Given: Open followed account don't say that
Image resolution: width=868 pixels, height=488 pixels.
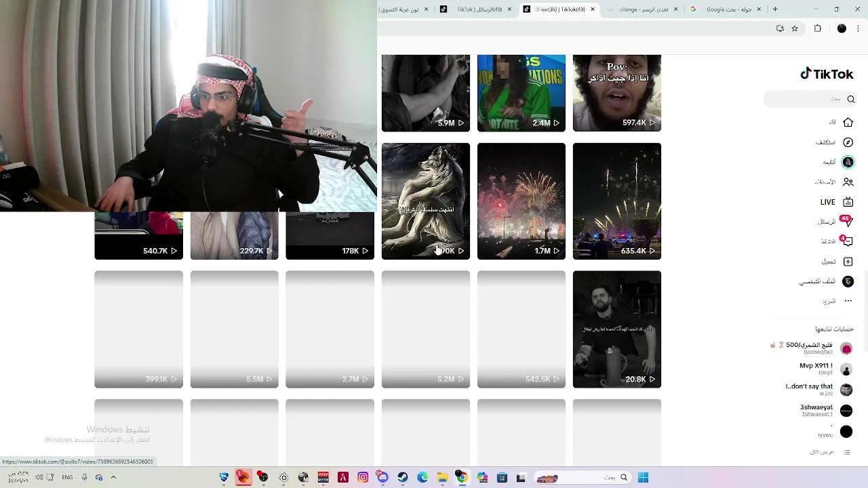Looking at the screenshot, I should 818,390.
